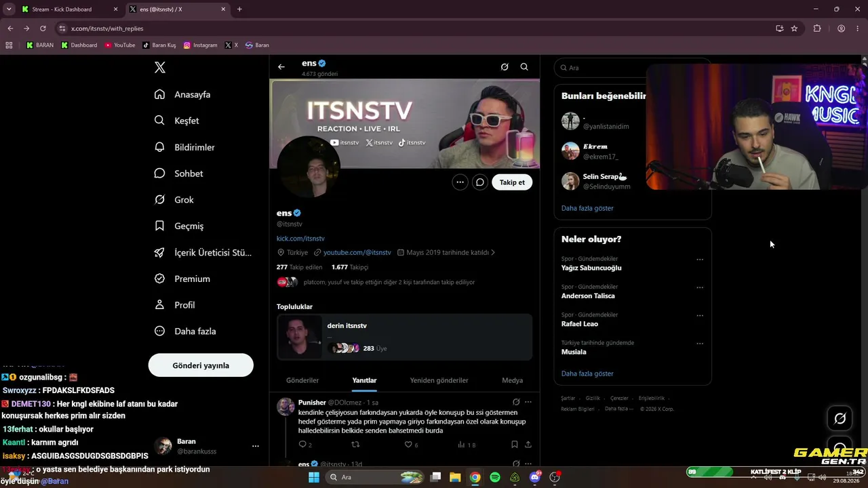Reply to Punisher's post
Viewport: 868px width, 488px height.
305,445
